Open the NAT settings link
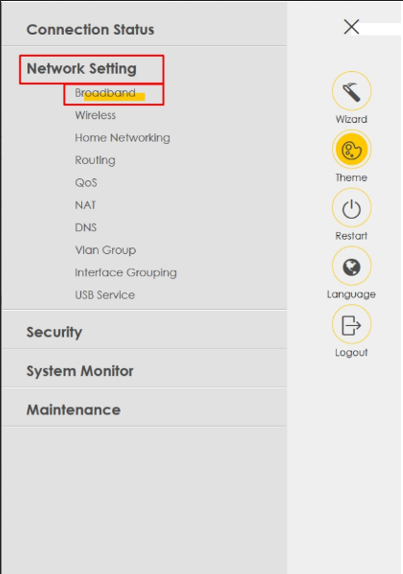The image size is (403, 574). click(x=85, y=205)
